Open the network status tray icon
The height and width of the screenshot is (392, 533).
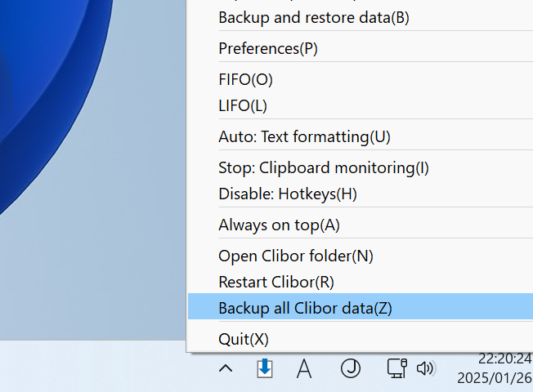[x=397, y=368]
